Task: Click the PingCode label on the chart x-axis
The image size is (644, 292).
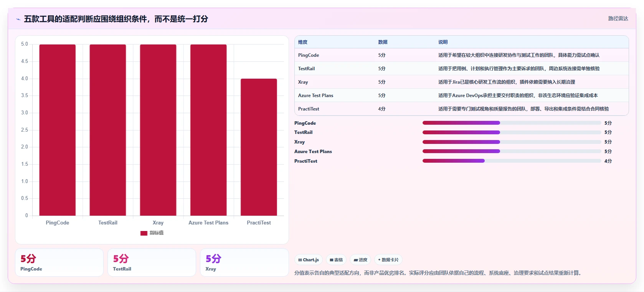Action: (58, 223)
